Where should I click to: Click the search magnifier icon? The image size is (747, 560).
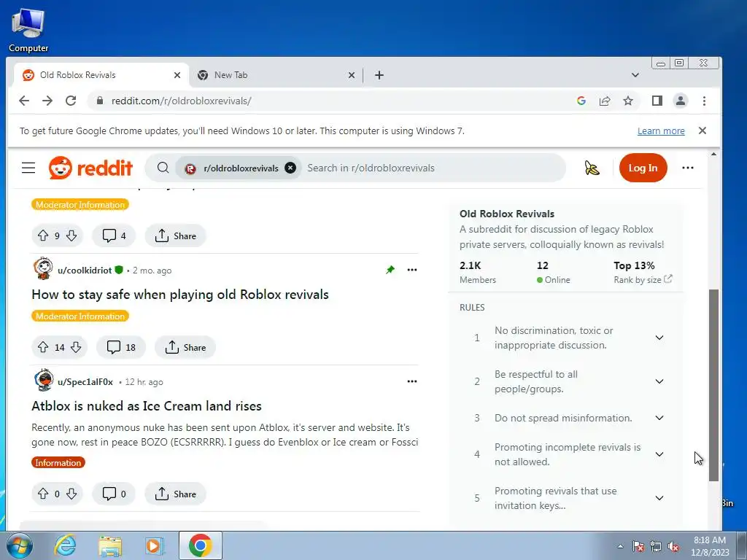pos(163,168)
